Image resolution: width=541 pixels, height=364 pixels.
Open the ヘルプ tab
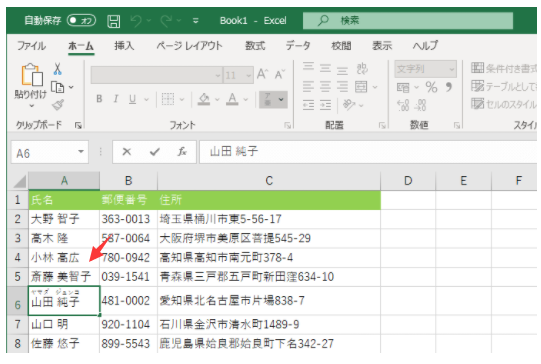tap(425, 46)
